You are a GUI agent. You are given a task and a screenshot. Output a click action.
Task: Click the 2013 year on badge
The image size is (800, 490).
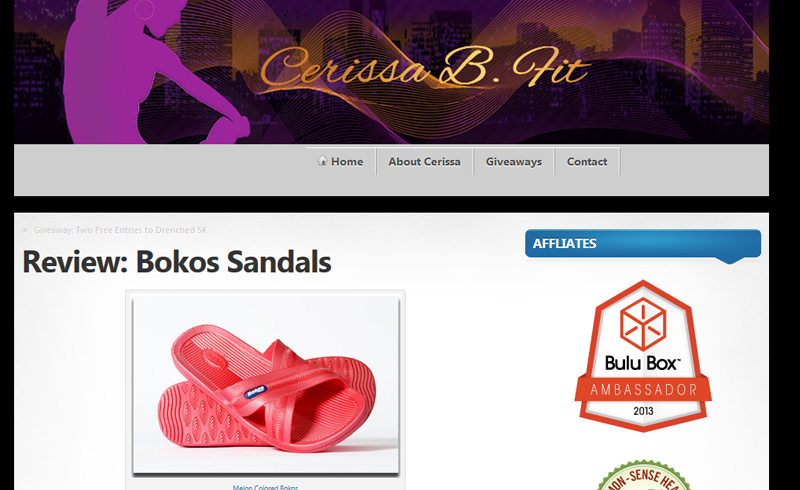[x=643, y=411]
